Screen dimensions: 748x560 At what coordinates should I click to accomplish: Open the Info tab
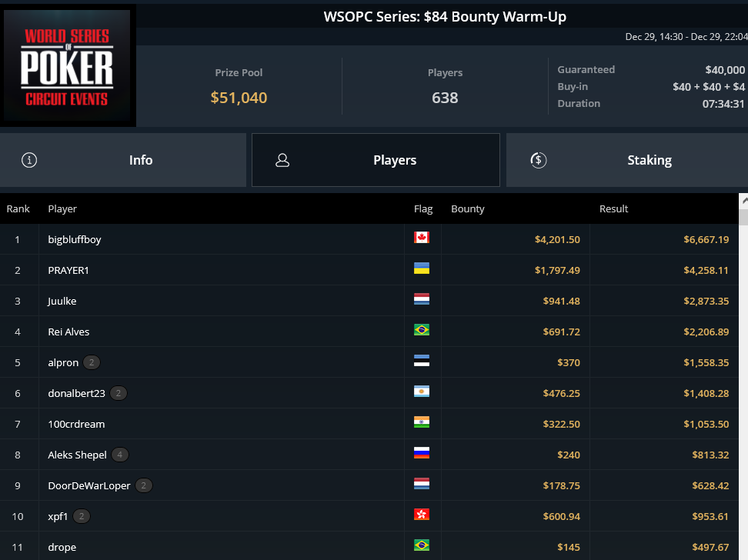point(123,160)
